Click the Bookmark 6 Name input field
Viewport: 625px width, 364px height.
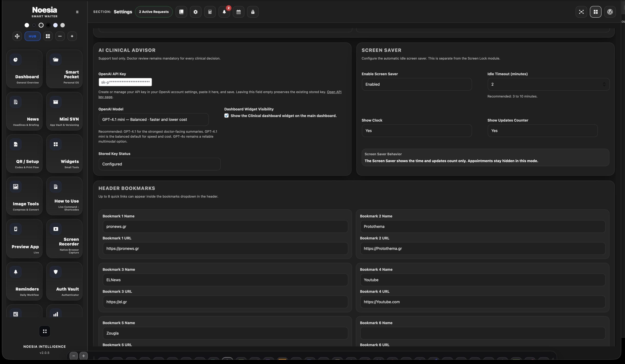click(483, 333)
